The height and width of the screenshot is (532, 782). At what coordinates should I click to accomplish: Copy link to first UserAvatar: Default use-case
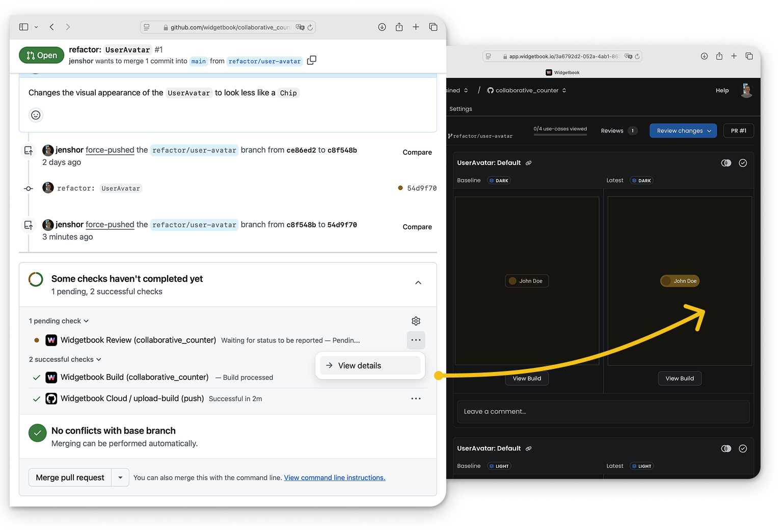click(528, 163)
